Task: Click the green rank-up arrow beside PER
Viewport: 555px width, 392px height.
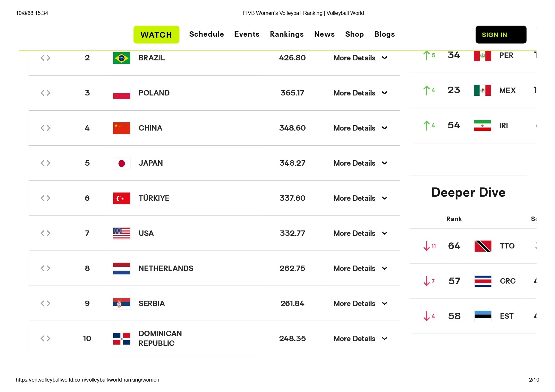Action: tap(428, 55)
